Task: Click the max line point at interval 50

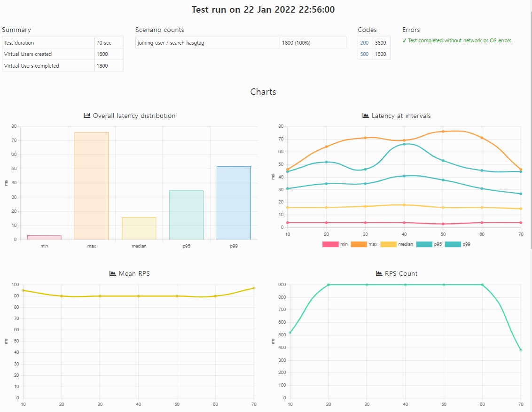Action: [443, 132]
